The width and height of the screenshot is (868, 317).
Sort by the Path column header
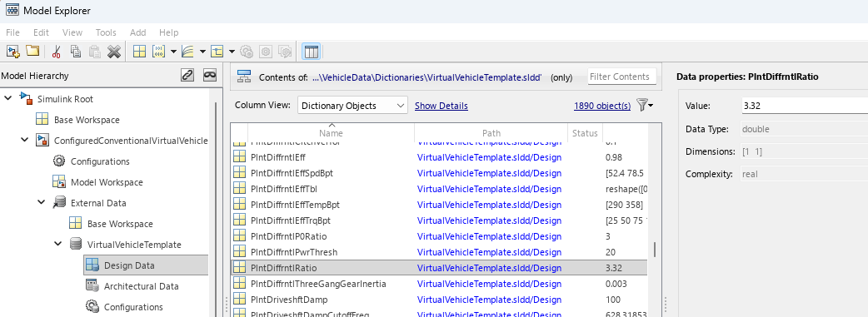coord(491,133)
